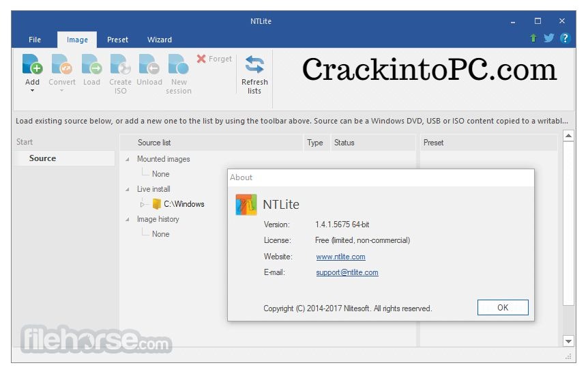Click the scrollbar down arrow
This screenshot has height=374, width=588.
(x=568, y=341)
